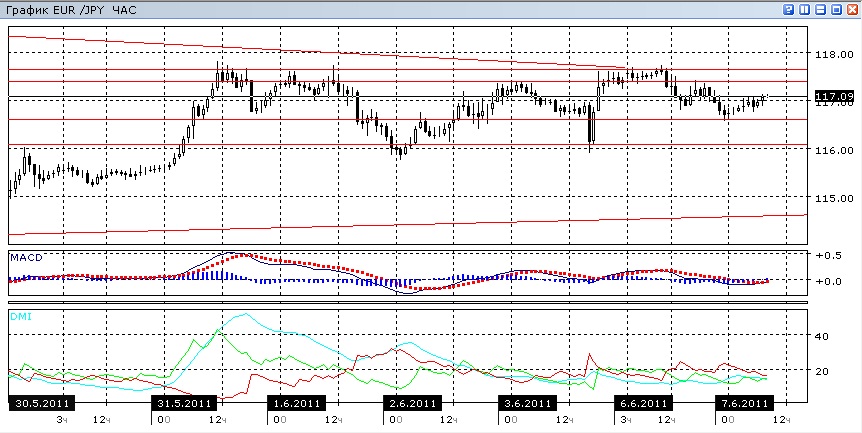Click the +0.5 MACD scale label
The height and width of the screenshot is (433, 862).
tap(828, 256)
